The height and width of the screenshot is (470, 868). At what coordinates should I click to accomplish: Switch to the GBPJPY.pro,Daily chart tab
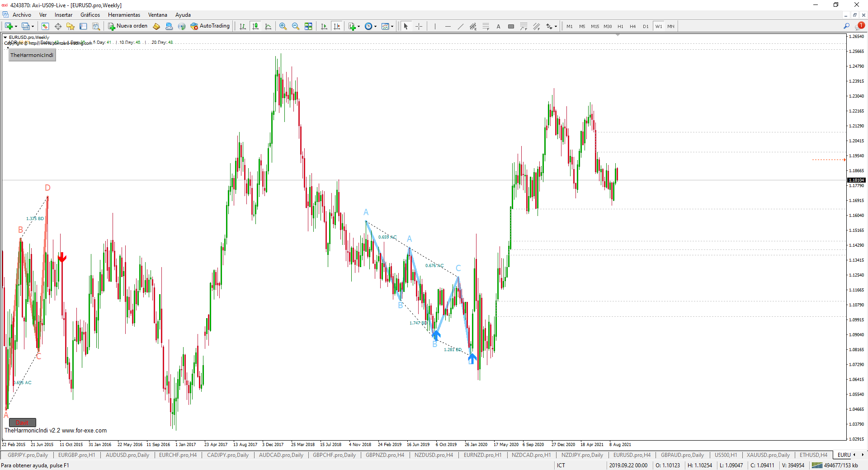click(x=28, y=455)
